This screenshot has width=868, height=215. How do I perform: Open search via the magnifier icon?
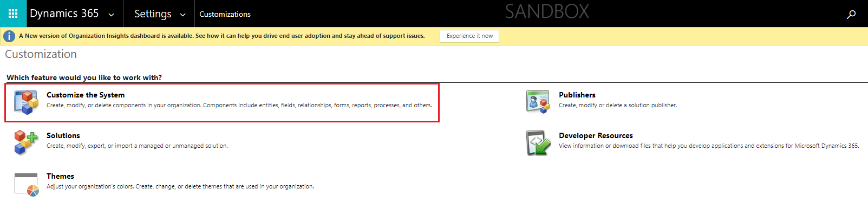851,14
